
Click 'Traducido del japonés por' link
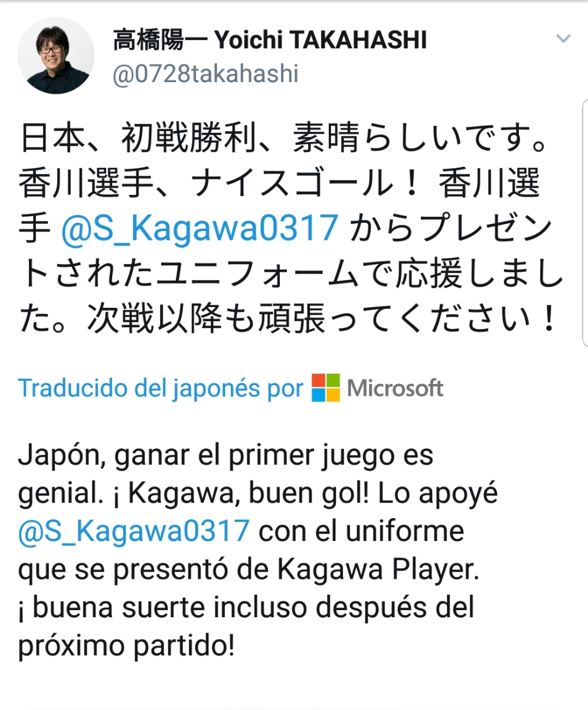tap(161, 389)
